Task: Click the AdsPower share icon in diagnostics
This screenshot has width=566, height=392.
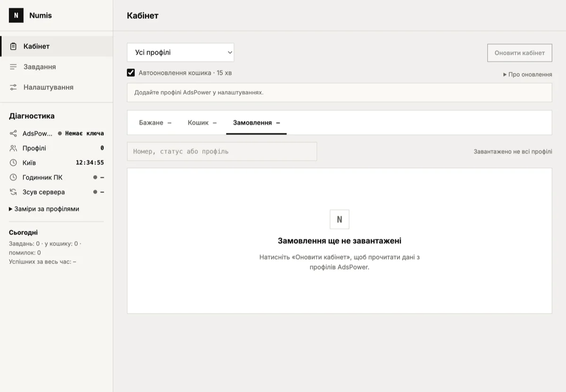Action: tap(13, 133)
